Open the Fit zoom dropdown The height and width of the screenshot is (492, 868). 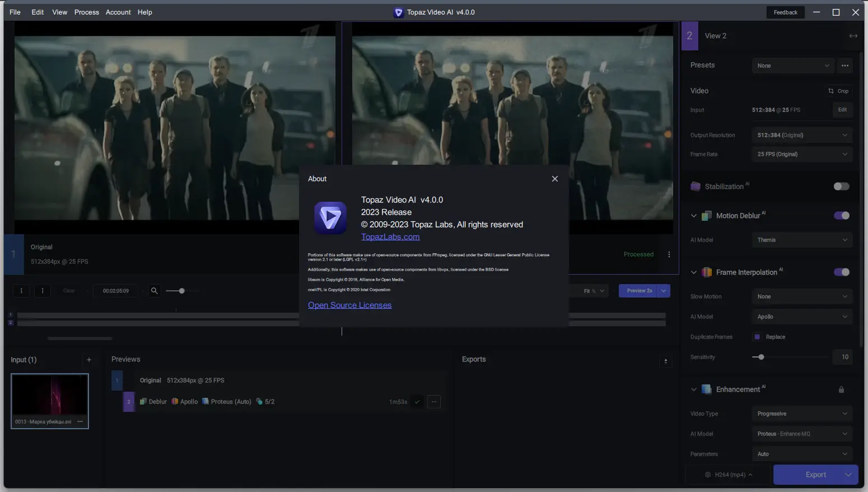594,291
